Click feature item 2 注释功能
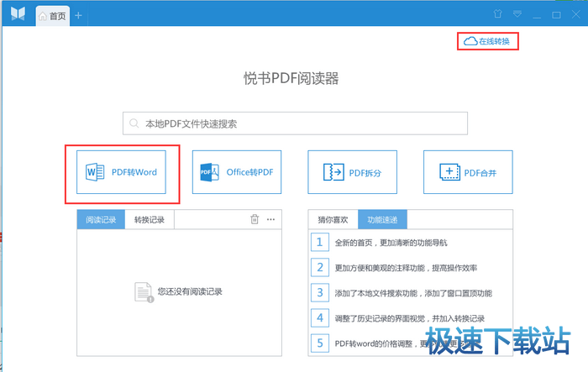This screenshot has height=372, width=588. tap(406, 268)
